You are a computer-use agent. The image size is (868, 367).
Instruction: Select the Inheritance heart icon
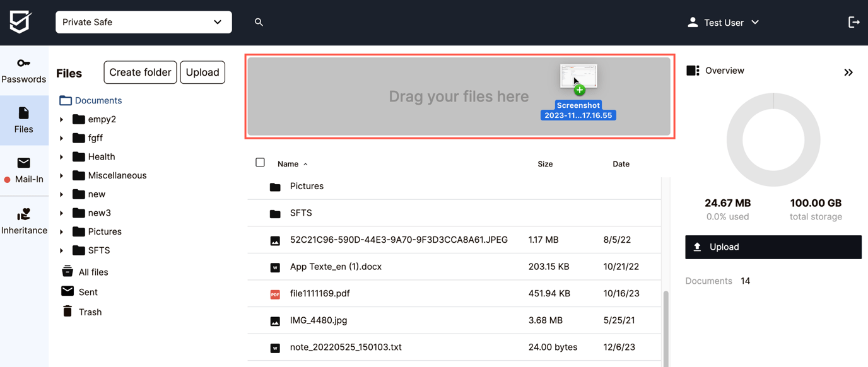pos(24,214)
